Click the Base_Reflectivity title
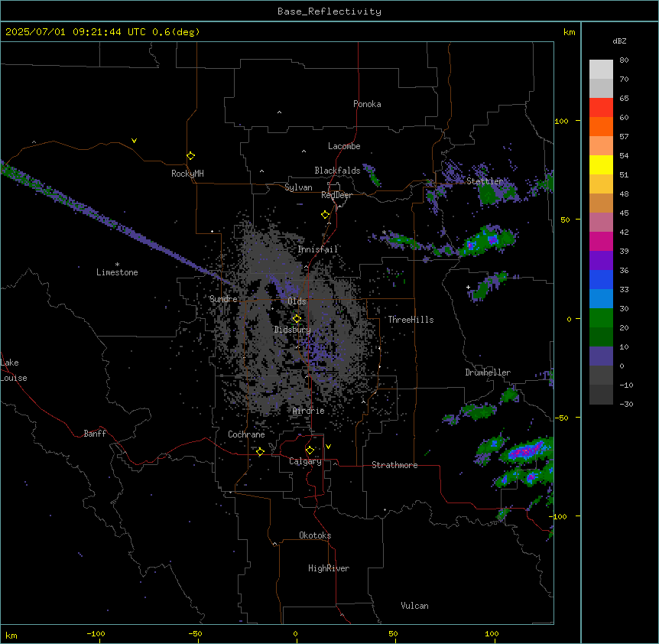This screenshot has height=644, width=659. click(x=329, y=11)
